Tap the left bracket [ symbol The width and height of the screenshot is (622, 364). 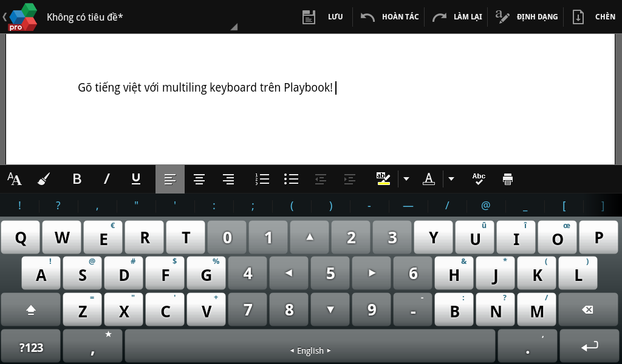pyautogui.click(x=564, y=206)
